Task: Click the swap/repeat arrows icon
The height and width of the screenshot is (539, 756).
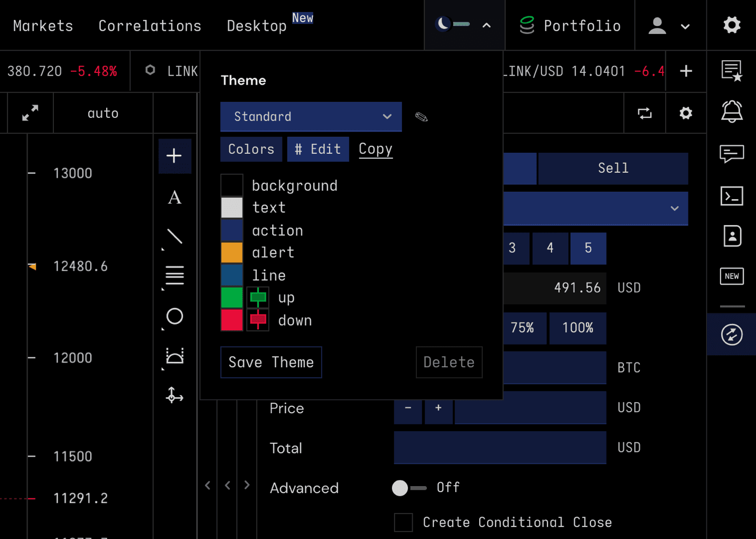Action: [645, 113]
